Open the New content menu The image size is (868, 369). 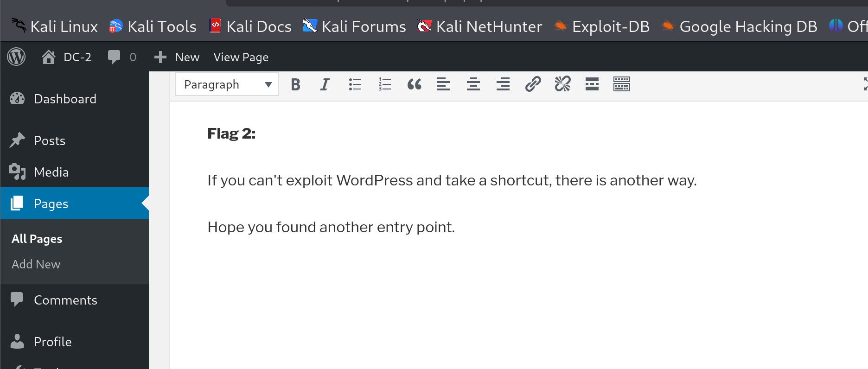point(177,57)
